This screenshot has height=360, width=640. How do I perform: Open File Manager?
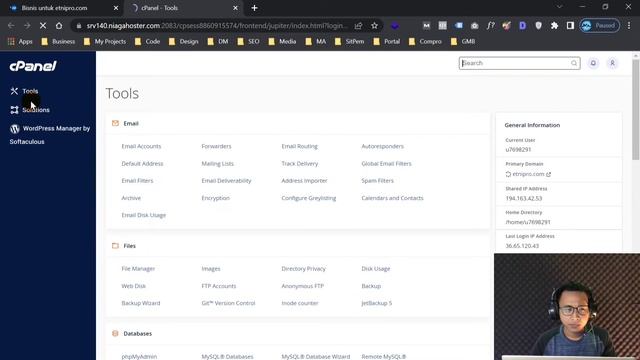[138, 269]
